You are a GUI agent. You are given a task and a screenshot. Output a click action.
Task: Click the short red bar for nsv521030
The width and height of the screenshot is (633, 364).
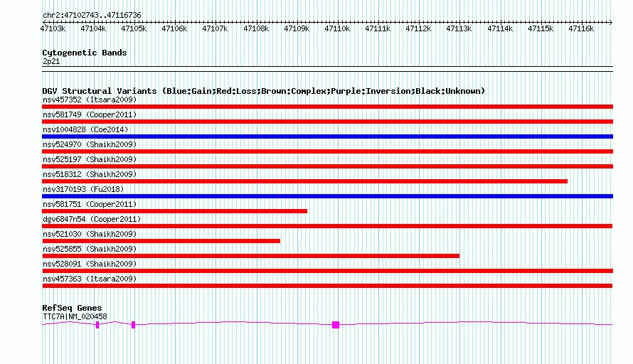(x=161, y=241)
